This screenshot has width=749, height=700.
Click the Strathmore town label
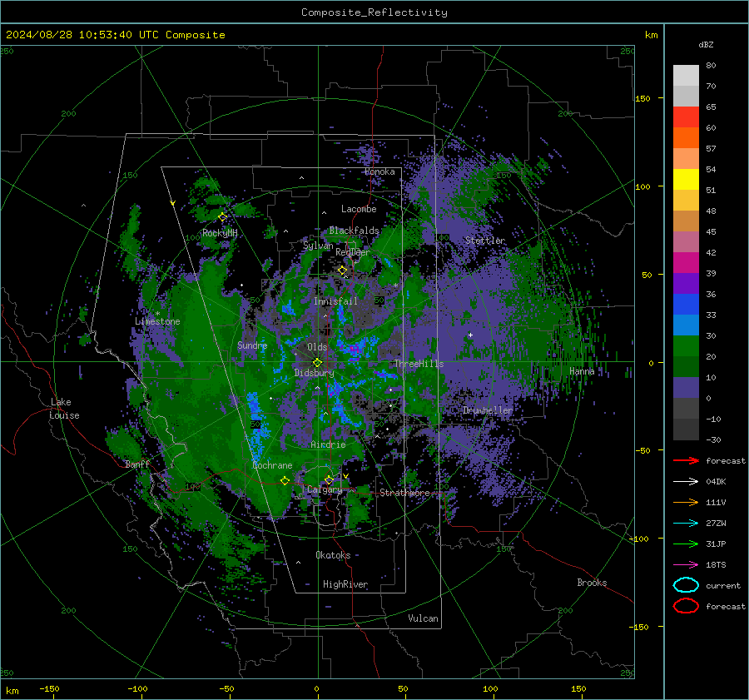click(x=404, y=493)
